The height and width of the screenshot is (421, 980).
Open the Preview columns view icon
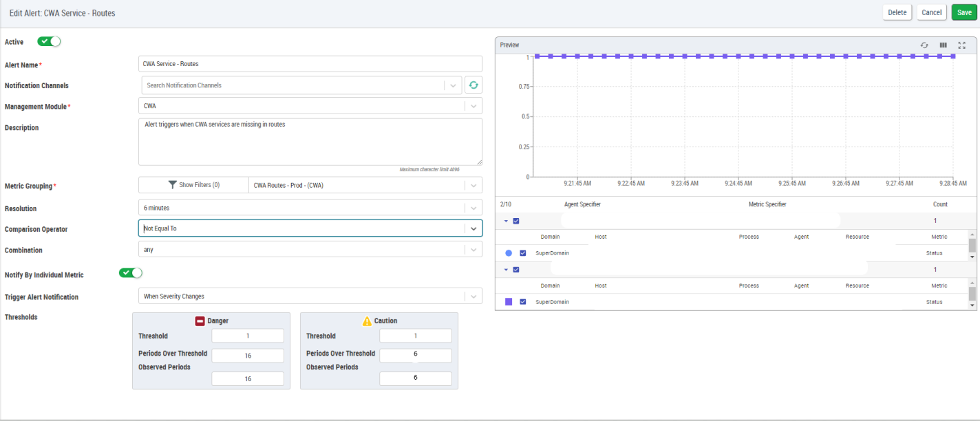(x=944, y=45)
